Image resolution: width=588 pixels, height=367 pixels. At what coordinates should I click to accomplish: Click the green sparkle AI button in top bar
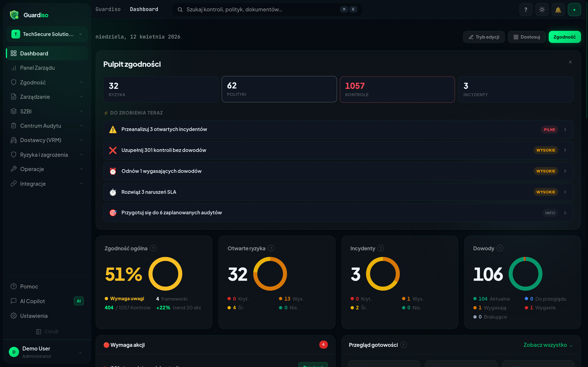pos(574,10)
